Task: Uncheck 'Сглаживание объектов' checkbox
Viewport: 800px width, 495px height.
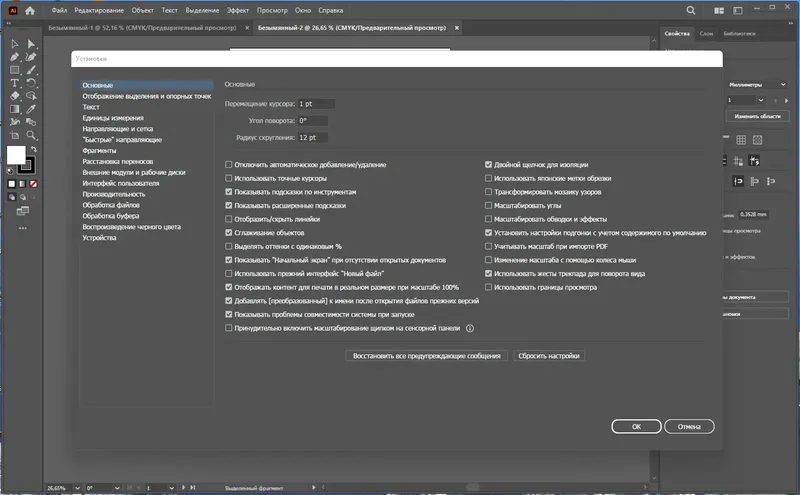Action: (229, 233)
